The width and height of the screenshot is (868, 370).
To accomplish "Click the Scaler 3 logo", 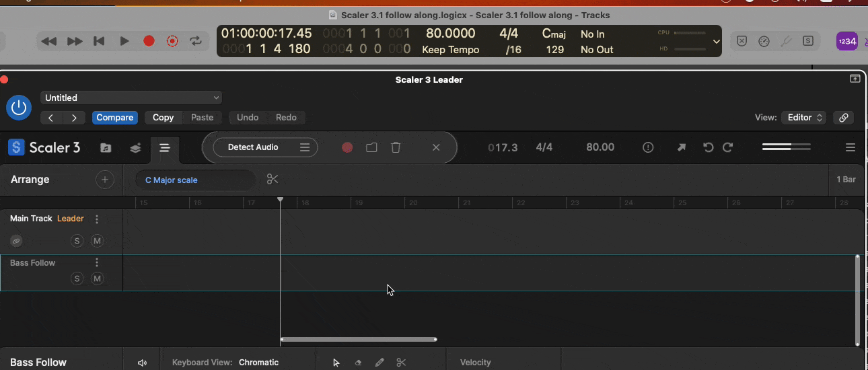I will click(44, 147).
